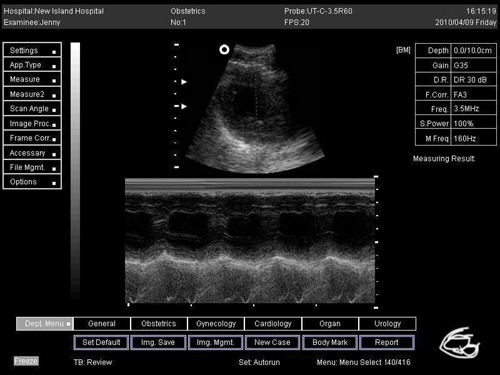
Task: Click the heart logo icon
Action: click(460, 342)
